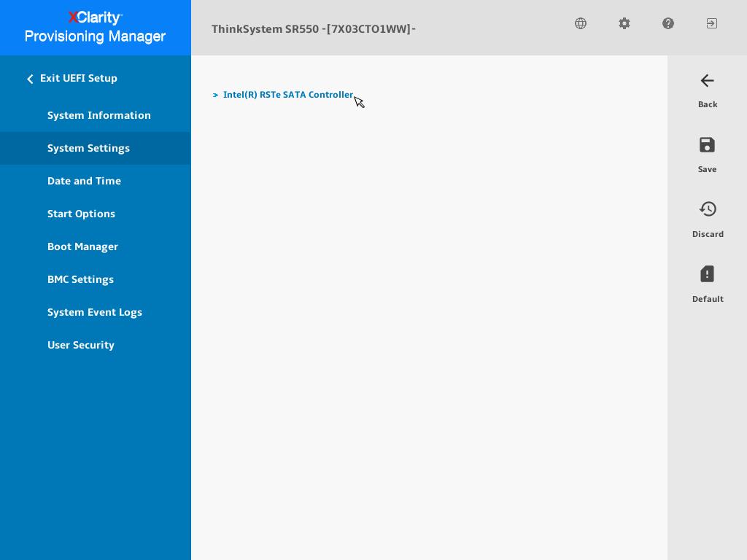Viewport: 747px width, 560px height.
Task: Click the chevron beside Exit UEFI Setup
Action: 30,79
